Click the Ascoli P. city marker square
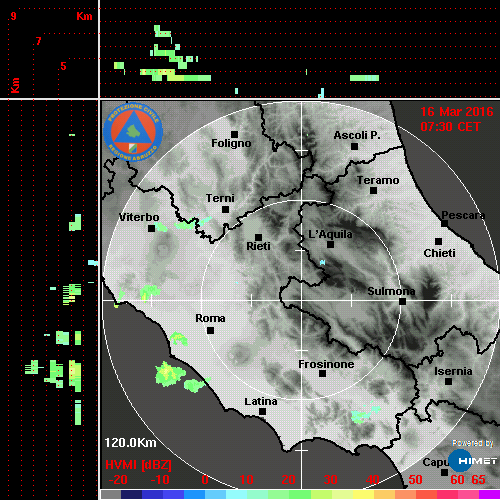500x500 pixels. (x=354, y=146)
